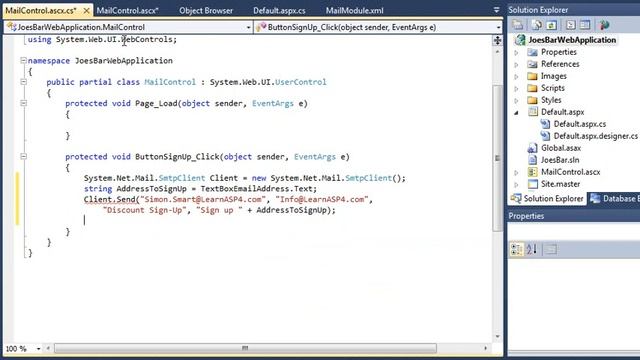Click the Images folder icon
This screenshot has height=360, width=640.
point(532,76)
